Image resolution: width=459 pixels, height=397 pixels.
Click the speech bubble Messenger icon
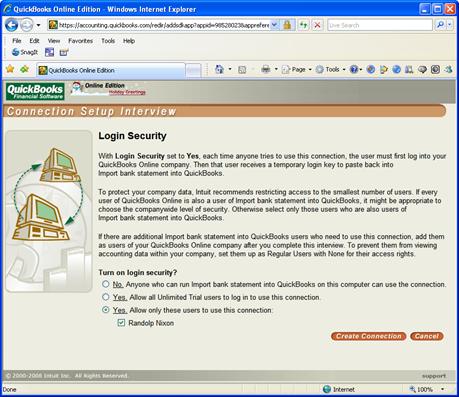(422, 69)
